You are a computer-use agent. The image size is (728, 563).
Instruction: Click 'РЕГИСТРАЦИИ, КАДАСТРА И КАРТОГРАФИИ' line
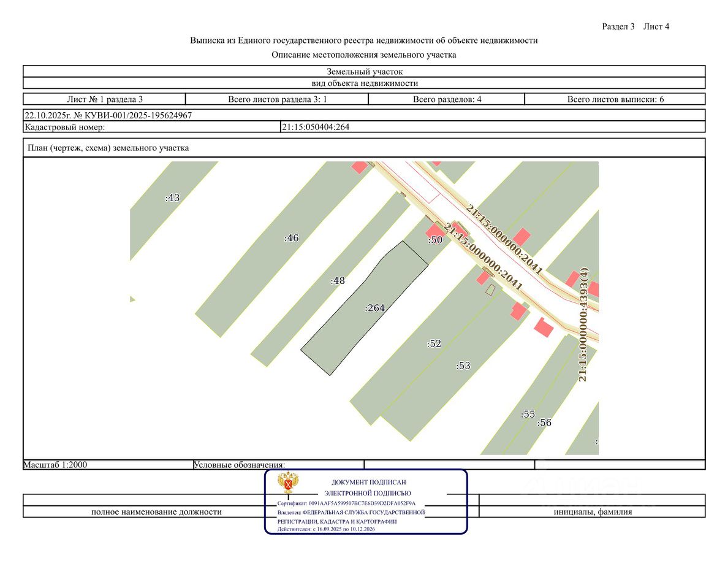tap(337, 521)
